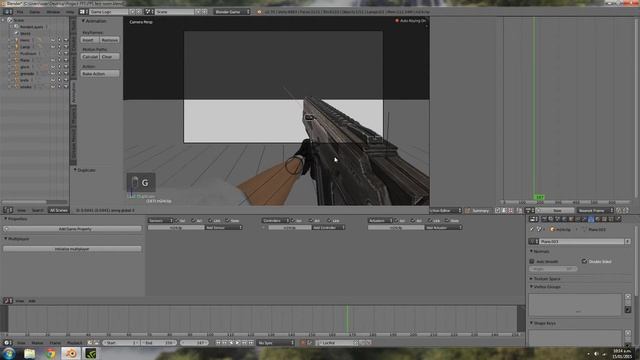Toggle the Sensors State checkbox

[x=228, y=221]
